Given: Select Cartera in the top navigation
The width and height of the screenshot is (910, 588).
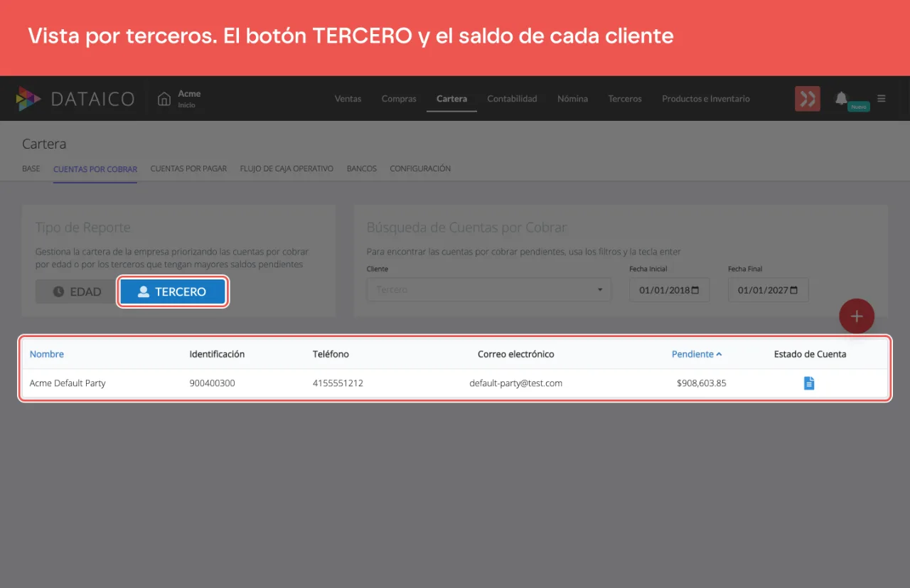Looking at the screenshot, I should [x=451, y=99].
